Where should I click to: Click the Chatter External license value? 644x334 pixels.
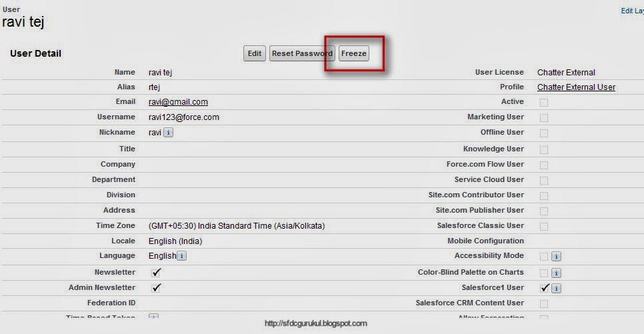(566, 72)
